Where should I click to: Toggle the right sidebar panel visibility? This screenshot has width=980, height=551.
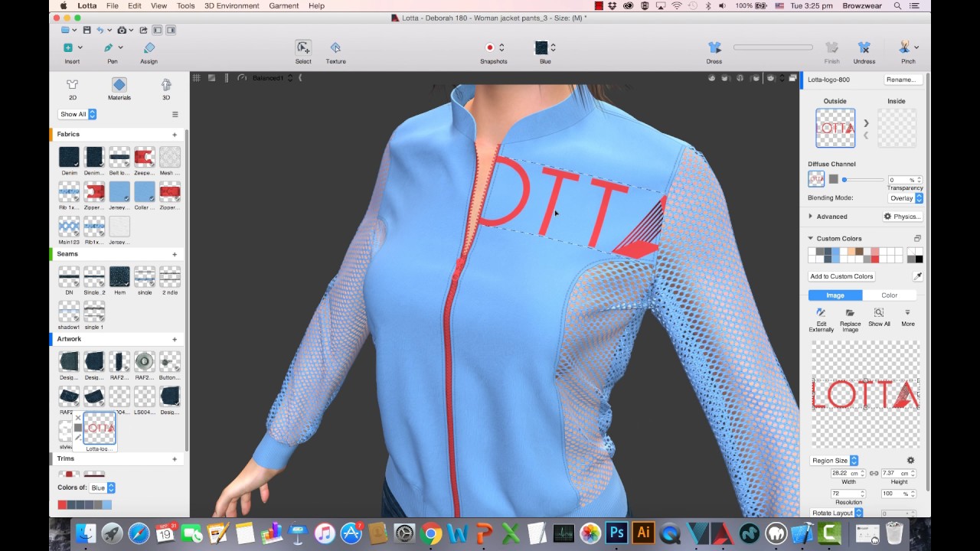(x=171, y=30)
